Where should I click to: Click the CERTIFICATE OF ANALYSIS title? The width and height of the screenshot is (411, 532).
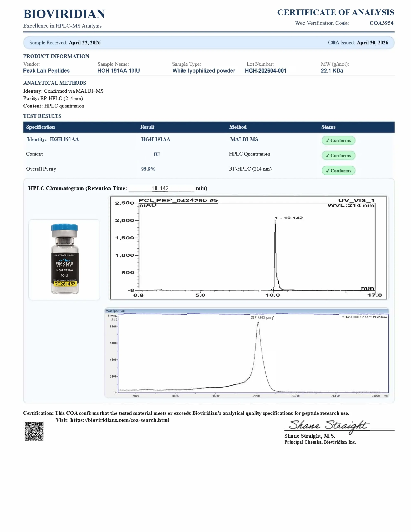point(336,12)
